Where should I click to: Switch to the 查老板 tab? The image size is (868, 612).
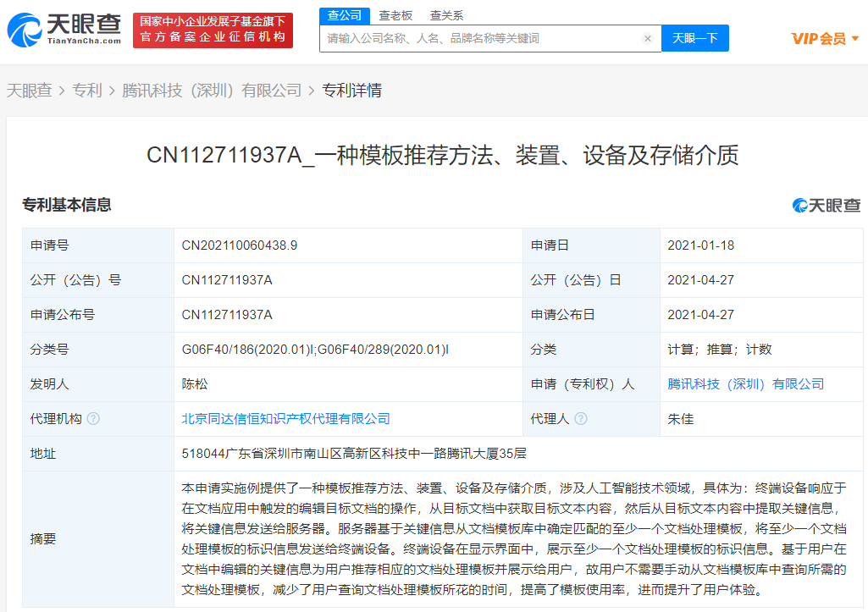coord(395,15)
